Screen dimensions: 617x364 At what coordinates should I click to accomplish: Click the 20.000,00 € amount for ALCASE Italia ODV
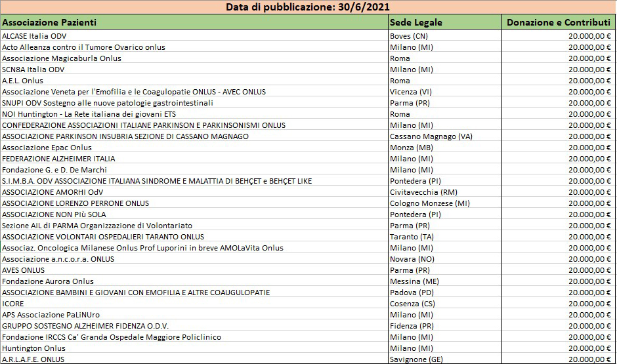pyautogui.click(x=558, y=36)
